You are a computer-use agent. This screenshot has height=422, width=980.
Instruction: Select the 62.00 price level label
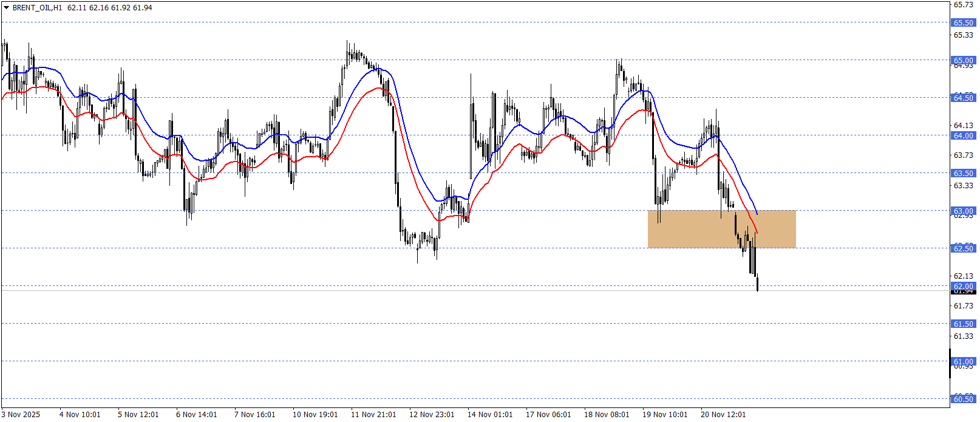pyautogui.click(x=963, y=287)
